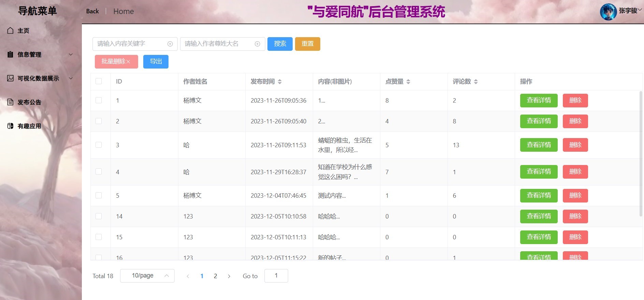Toggle the select-all header checkbox

click(99, 81)
